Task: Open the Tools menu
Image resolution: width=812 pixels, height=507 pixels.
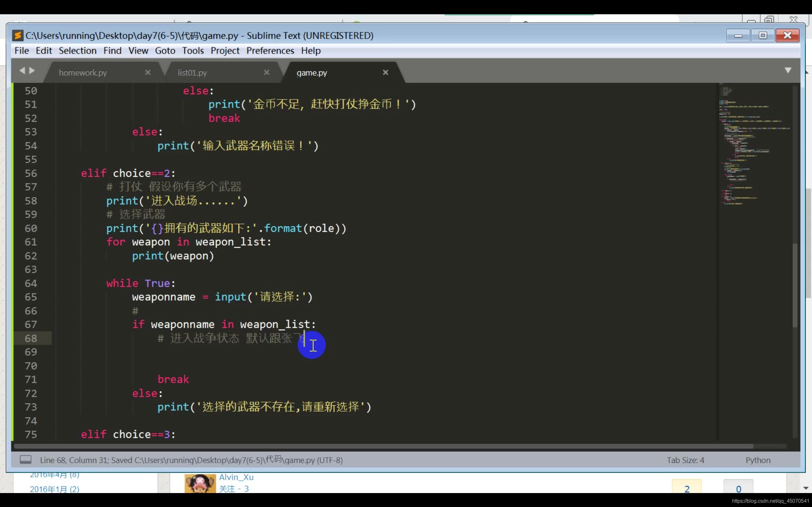Action: tap(193, 51)
